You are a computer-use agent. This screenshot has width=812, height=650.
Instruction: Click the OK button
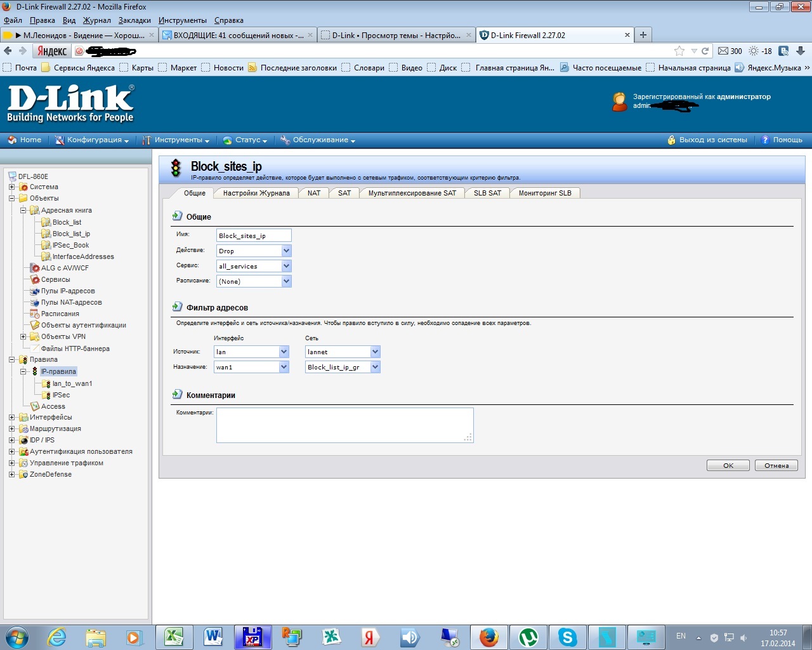pyautogui.click(x=728, y=465)
